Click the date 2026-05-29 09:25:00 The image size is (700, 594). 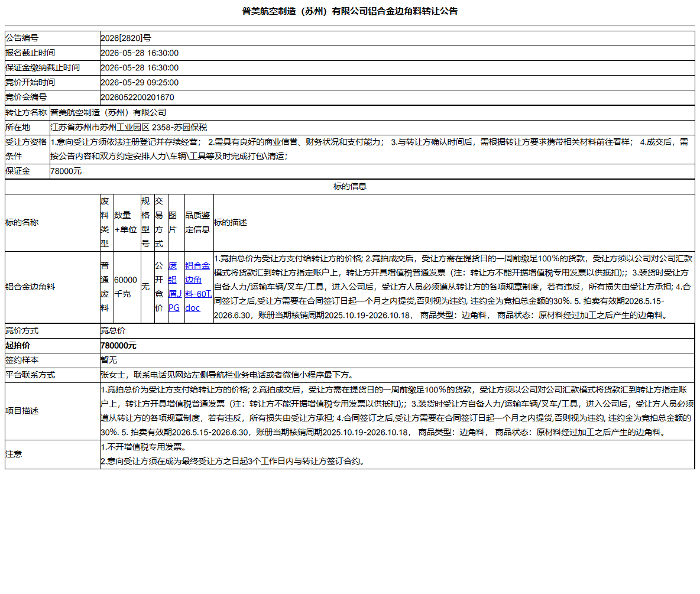coord(140,83)
